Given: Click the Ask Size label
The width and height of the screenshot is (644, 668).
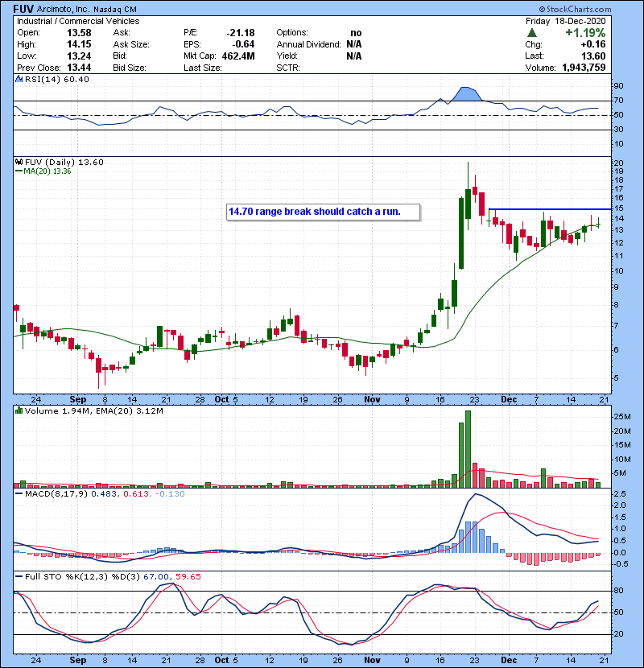Looking at the screenshot, I should coord(131,44).
